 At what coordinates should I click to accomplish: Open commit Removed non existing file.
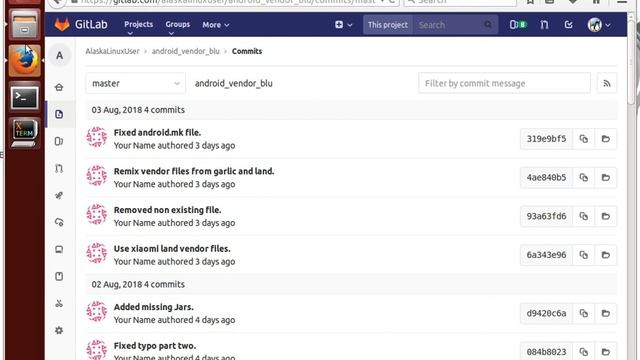click(167, 210)
